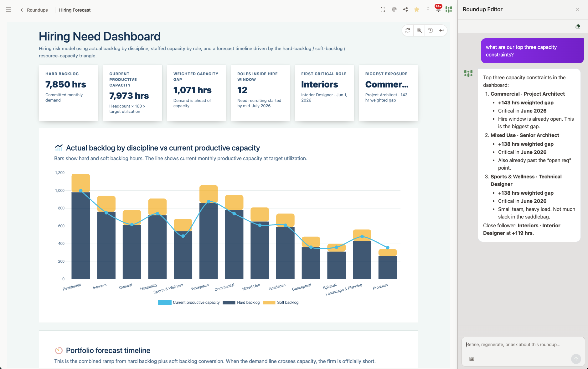Go back to Roundups
Image resolution: width=588 pixels, height=369 pixels.
[34, 10]
